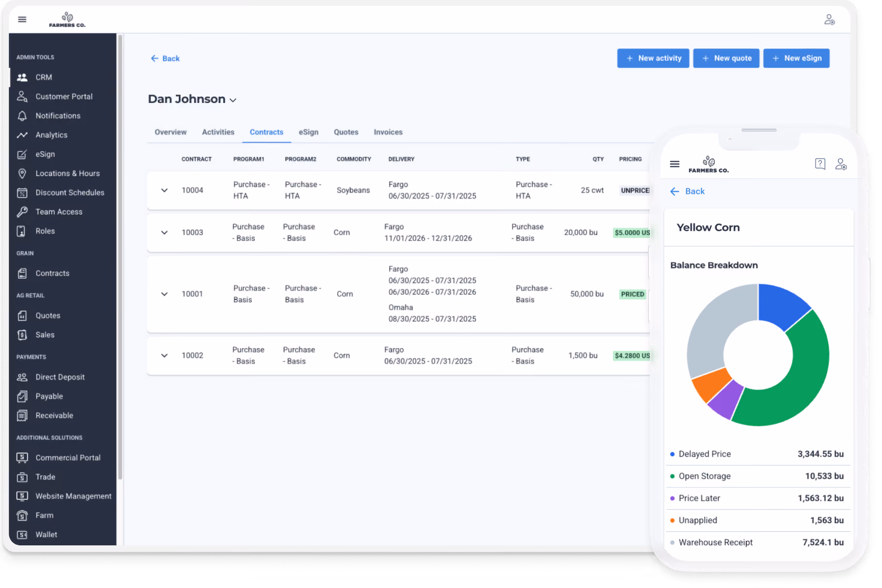882x588 pixels.
Task: Click the Payable icon in sidebar
Action: [22, 396]
